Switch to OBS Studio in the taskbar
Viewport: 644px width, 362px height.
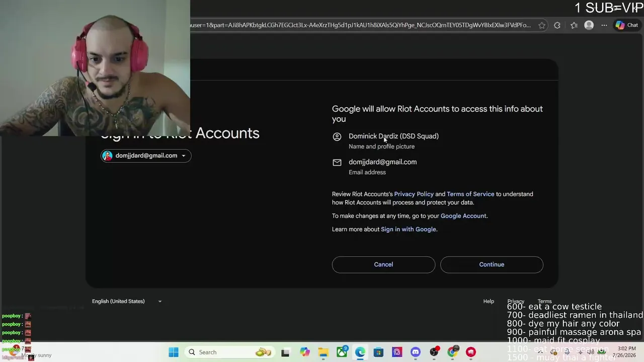click(434, 352)
